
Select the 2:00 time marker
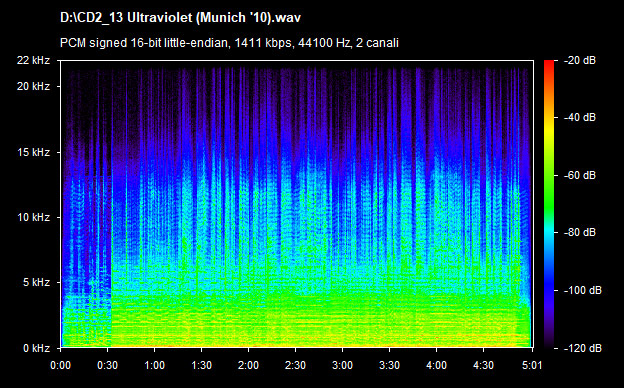248,365
